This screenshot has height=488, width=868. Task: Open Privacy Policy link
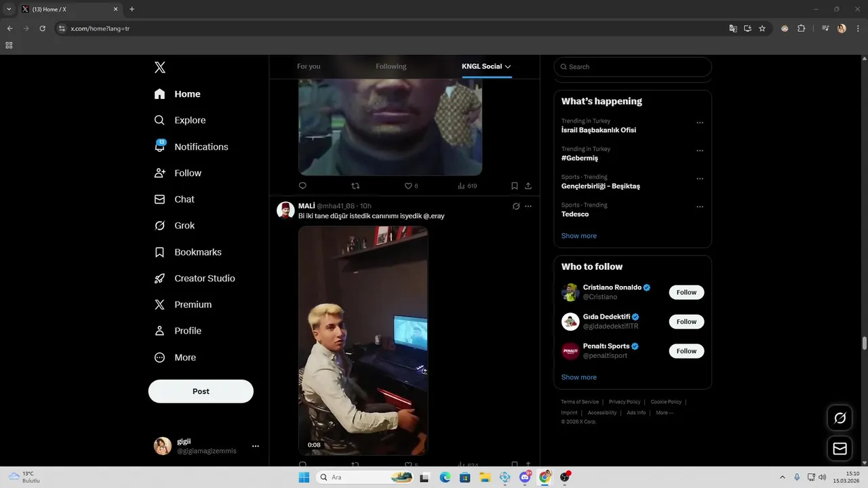pyautogui.click(x=625, y=402)
